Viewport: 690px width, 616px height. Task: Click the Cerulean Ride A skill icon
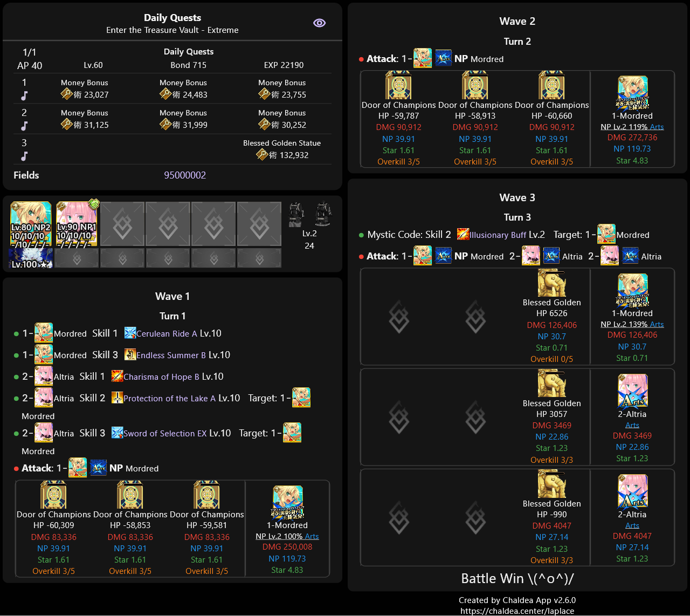pos(130,333)
